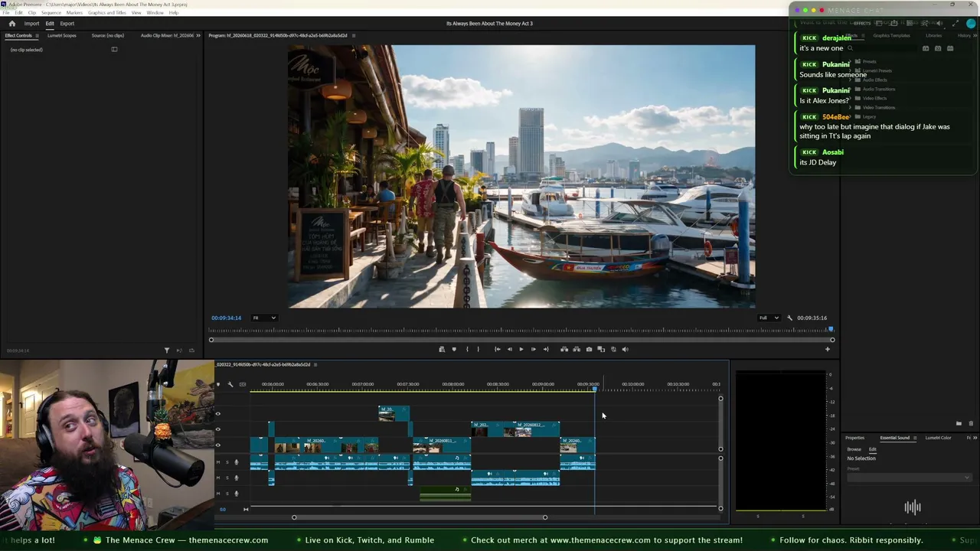This screenshot has height=551, width=980.
Task: Open the Program Monitor button editor plus
Action: coord(827,350)
